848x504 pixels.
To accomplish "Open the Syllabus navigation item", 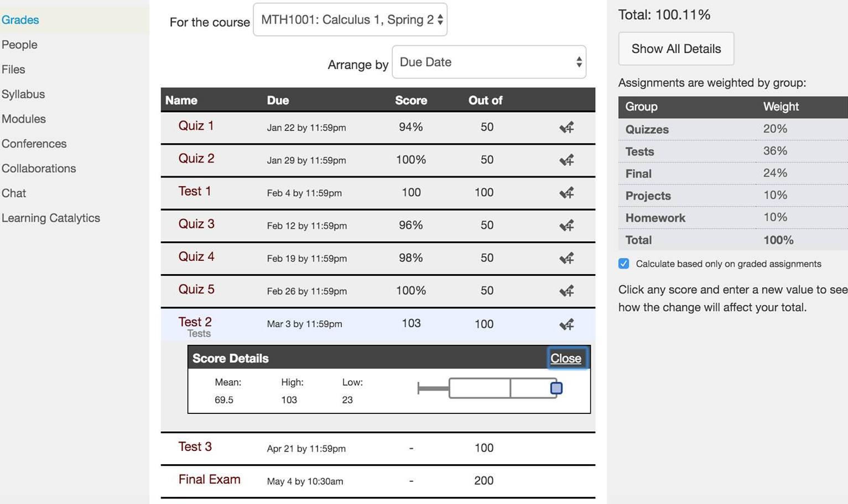I will click(x=23, y=94).
